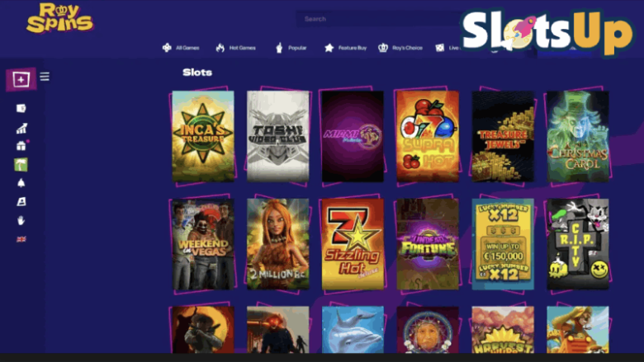Open the Popular games category
644x362 pixels.
(291, 48)
